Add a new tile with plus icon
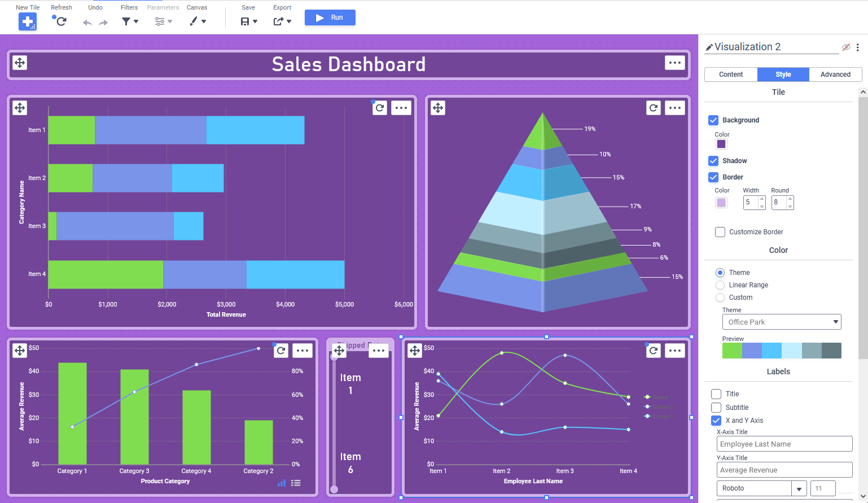The height and width of the screenshot is (503, 868). [28, 21]
